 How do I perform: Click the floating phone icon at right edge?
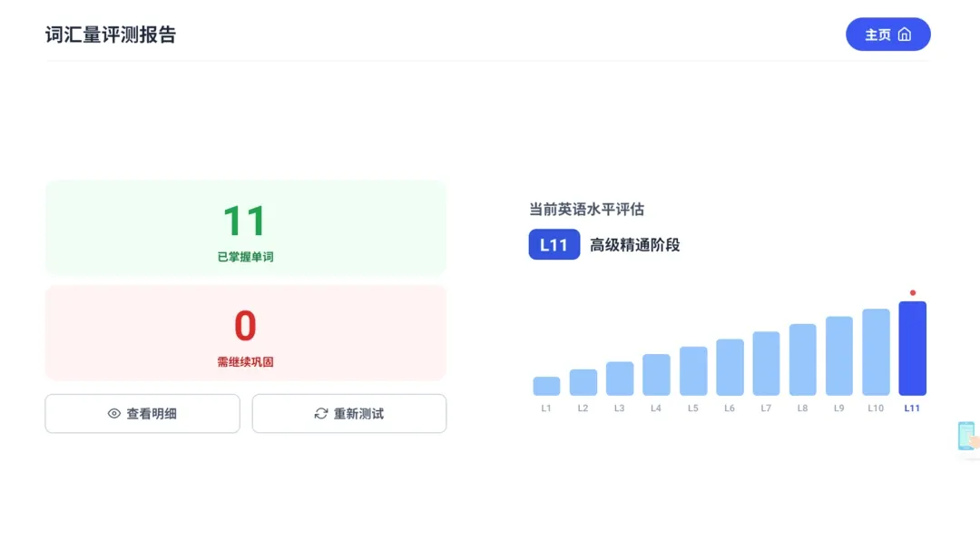click(x=967, y=436)
